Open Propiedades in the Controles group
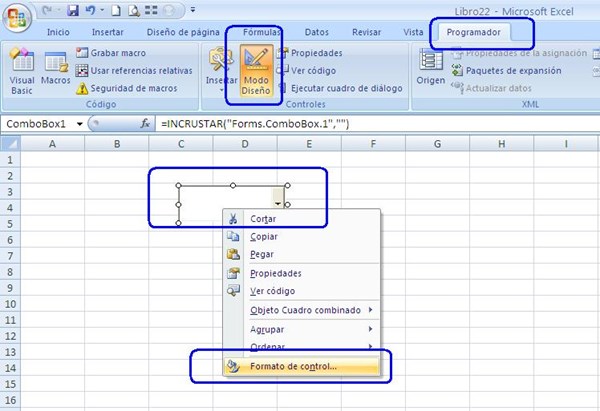Screen dimensions: 600x411 point(310,53)
